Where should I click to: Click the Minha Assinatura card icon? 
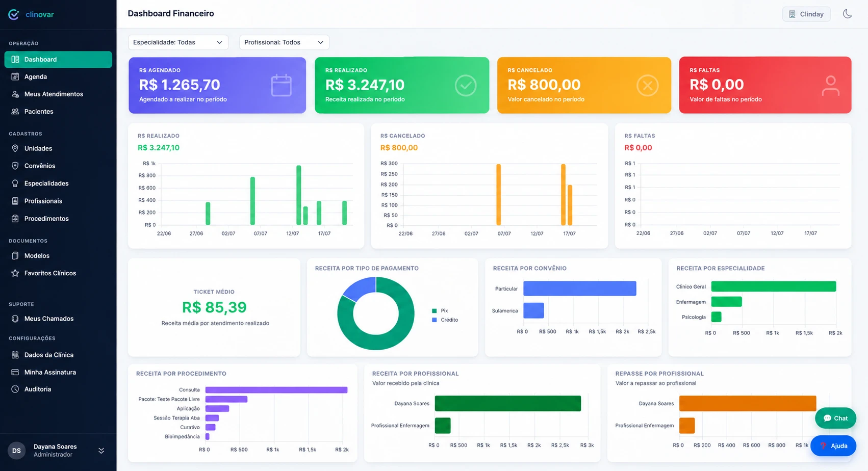tap(15, 372)
